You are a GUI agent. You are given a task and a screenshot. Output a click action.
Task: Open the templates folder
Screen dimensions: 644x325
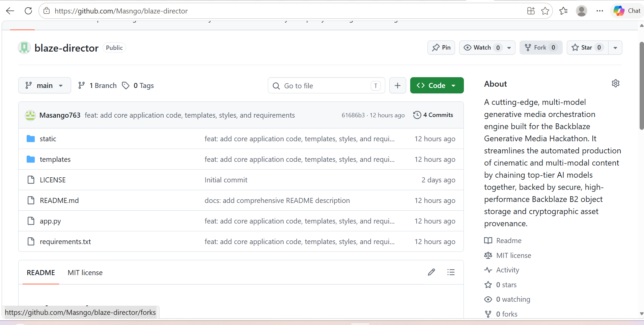(55, 159)
